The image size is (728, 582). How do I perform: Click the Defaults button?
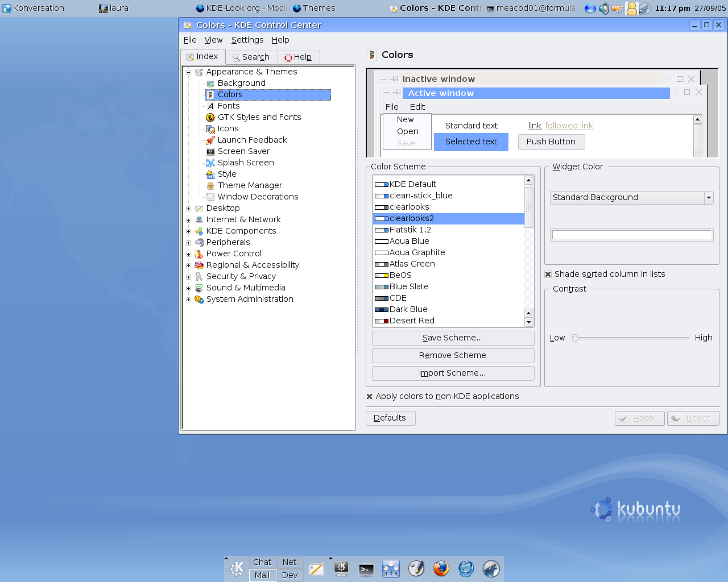390,418
